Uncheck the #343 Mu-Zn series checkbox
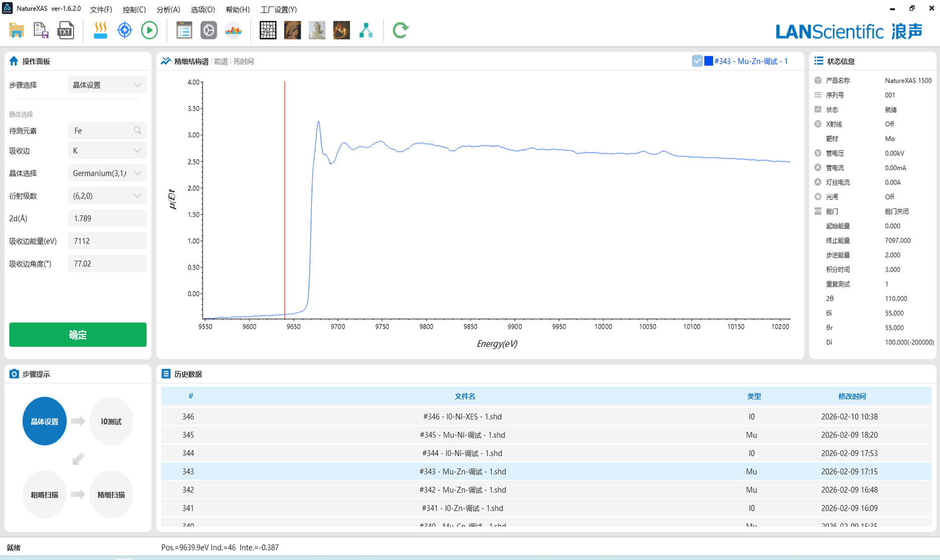The image size is (940, 560). pos(697,61)
